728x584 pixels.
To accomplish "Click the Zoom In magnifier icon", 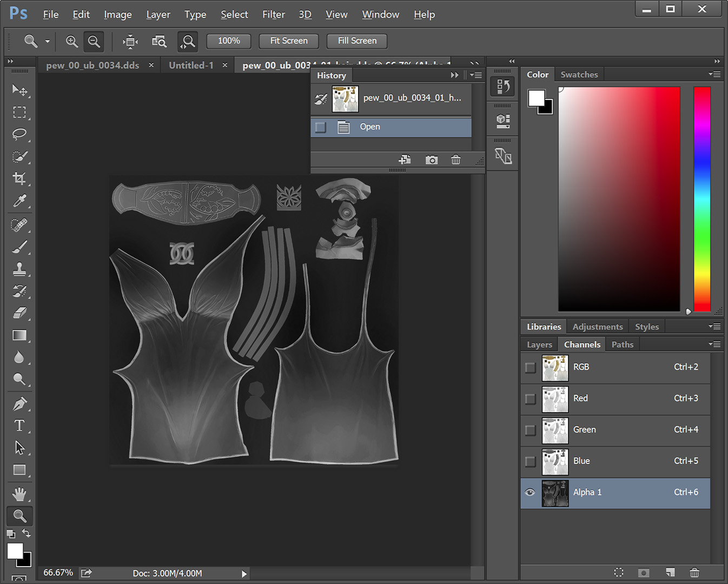I will point(71,41).
